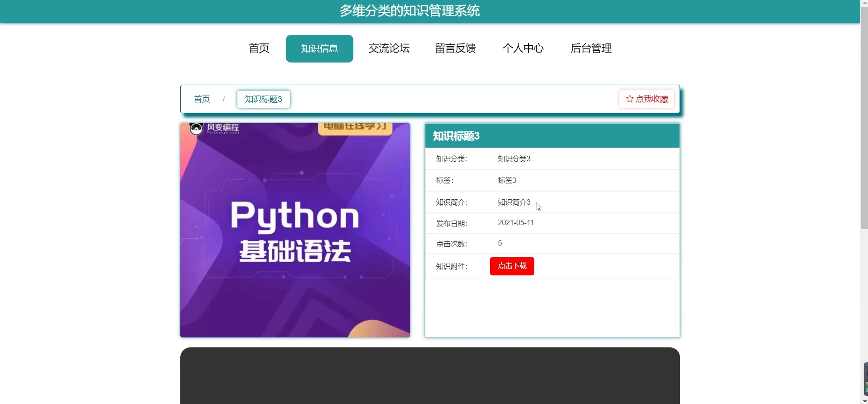868x404 pixels.
Task: Click the 知识标题3 panel heading
Action: point(456,136)
